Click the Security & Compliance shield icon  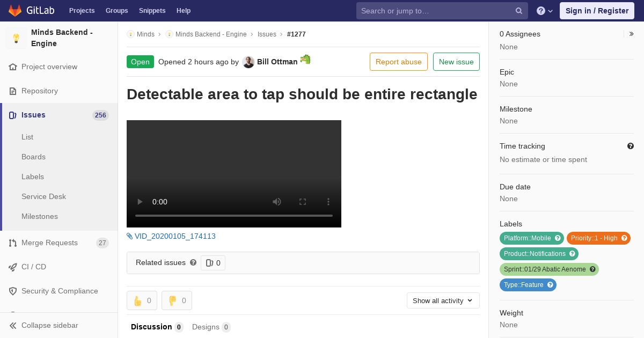[x=13, y=291]
